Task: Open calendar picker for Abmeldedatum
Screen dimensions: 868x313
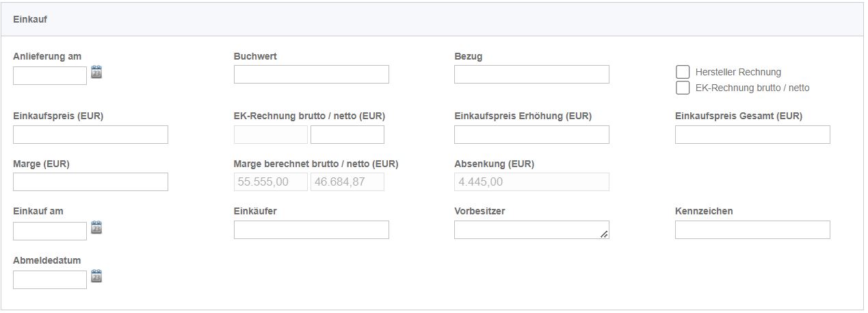Action: [96, 276]
